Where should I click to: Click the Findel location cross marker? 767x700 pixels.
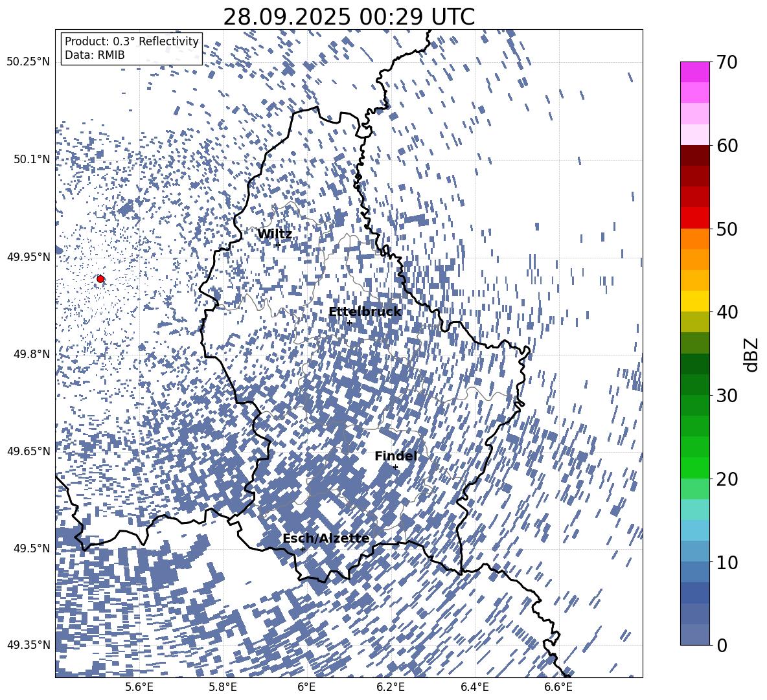[x=395, y=468]
